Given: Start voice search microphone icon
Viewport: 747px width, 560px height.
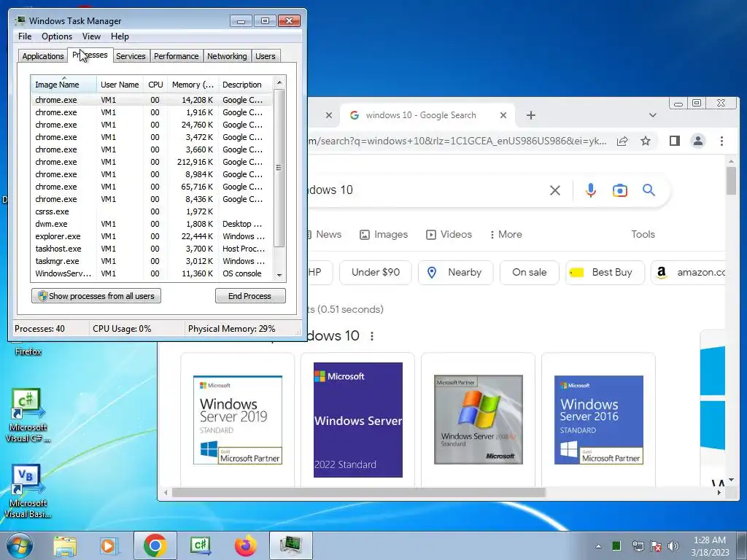Looking at the screenshot, I should [x=590, y=190].
